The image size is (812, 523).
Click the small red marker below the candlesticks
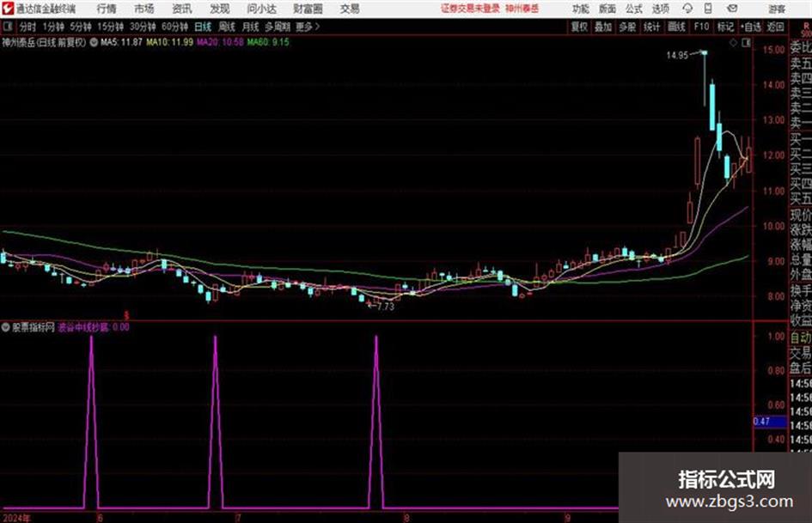coord(126,315)
